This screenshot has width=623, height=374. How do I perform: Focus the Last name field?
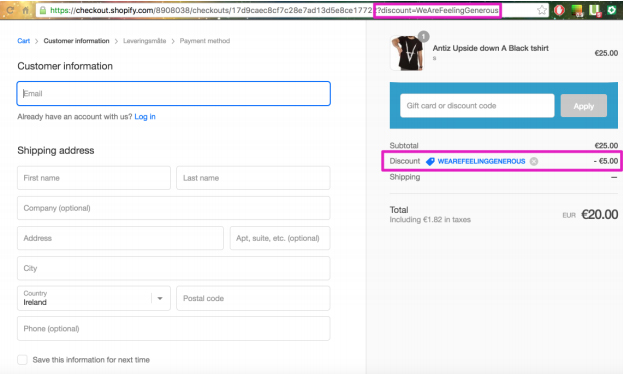point(253,178)
